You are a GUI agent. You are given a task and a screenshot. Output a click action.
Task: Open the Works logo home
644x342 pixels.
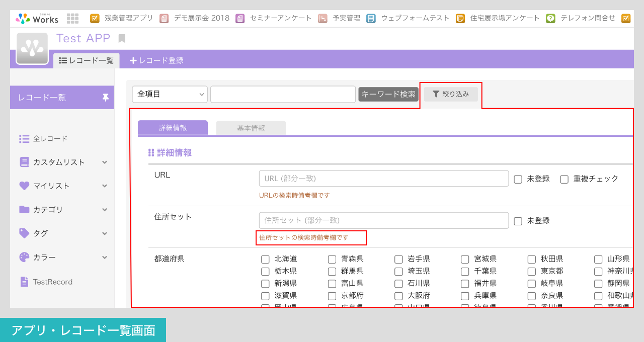37,19
